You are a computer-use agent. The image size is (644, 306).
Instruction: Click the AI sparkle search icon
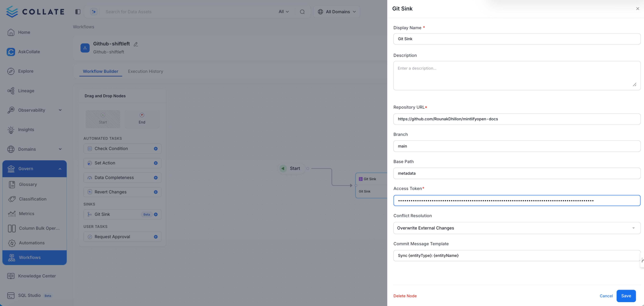93,12
